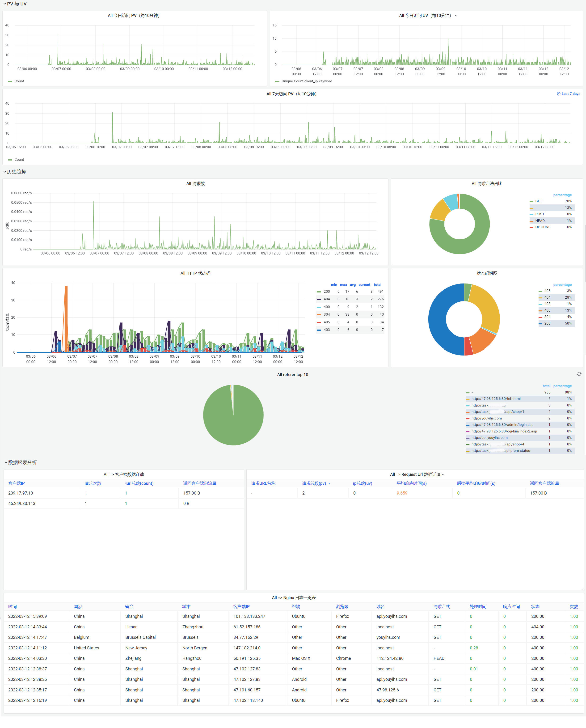Sort HTTP status legend by max
The image size is (586, 728).
(x=343, y=285)
